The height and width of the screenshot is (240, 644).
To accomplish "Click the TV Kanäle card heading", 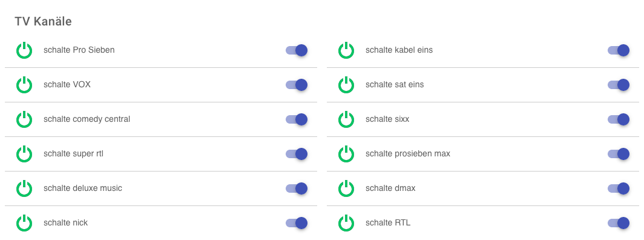I will tap(43, 21).
